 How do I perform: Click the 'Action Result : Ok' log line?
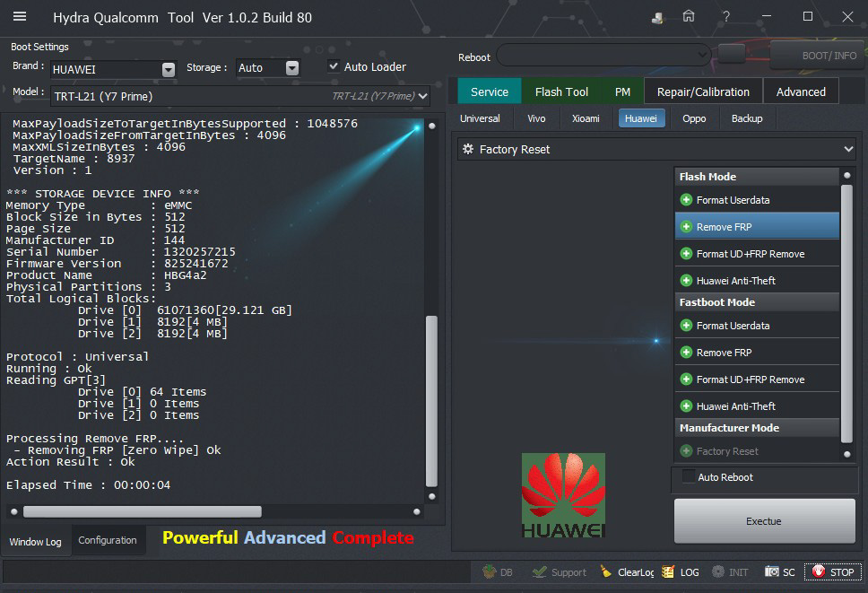click(70, 462)
